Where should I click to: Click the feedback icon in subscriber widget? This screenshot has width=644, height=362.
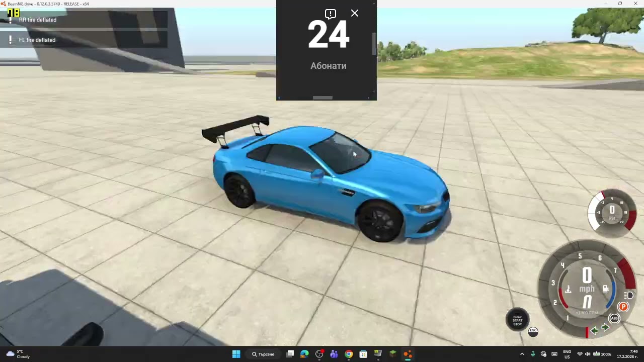point(331,14)
